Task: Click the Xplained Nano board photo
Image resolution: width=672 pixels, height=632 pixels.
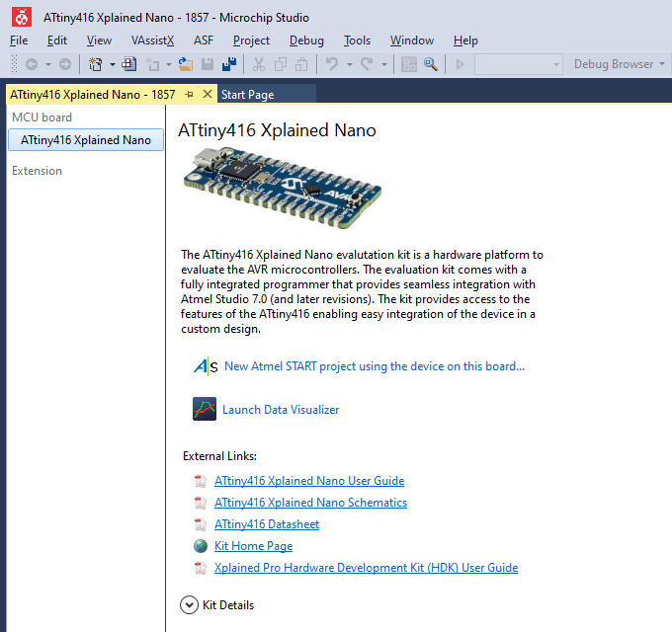Action: pos(282,188)
